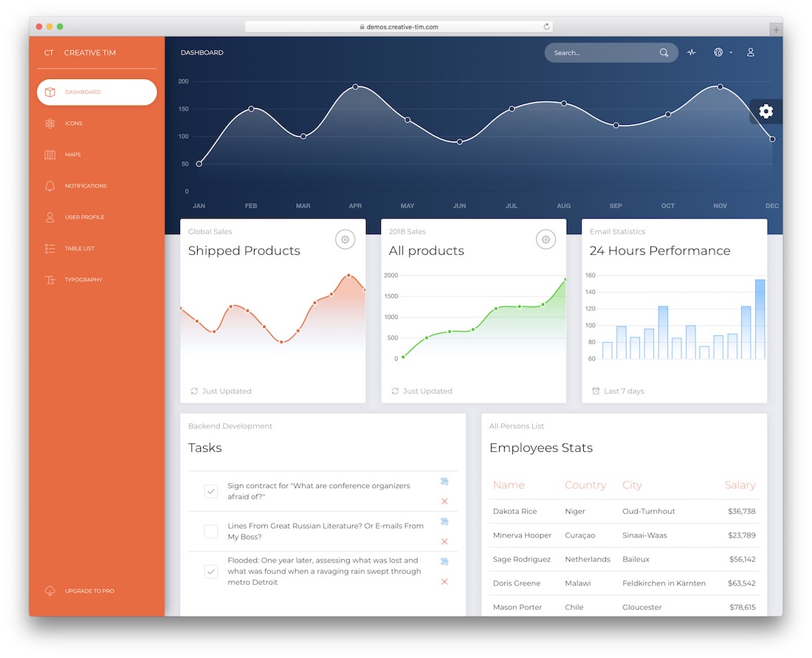Click the "Last 7 days" footer text

(624, 391)
